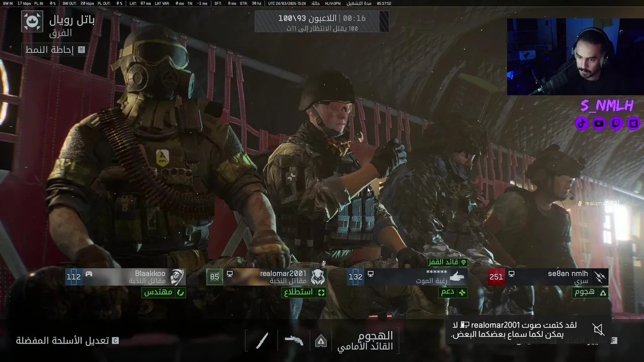Image resolution: width=644 pixels, height=362 pixels.
Task: Click se8an nmlh PC monitor icon
Action: click(511, 274)
